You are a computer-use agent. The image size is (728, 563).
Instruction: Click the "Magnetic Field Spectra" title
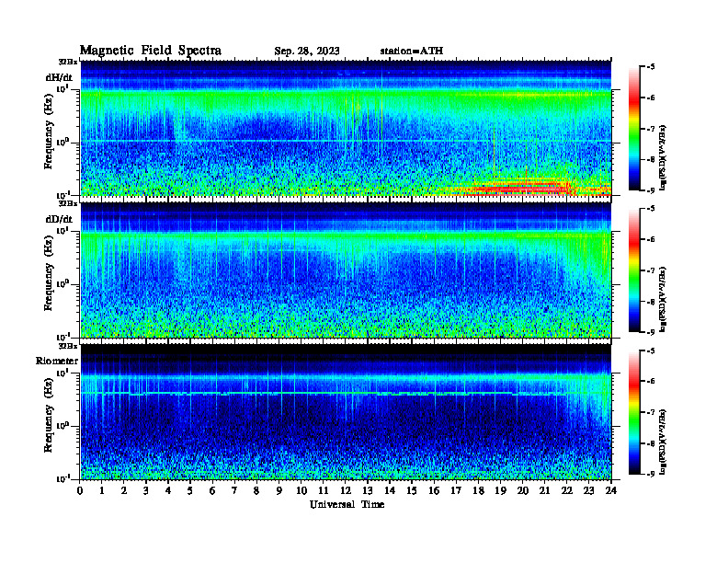click(151, 51)
